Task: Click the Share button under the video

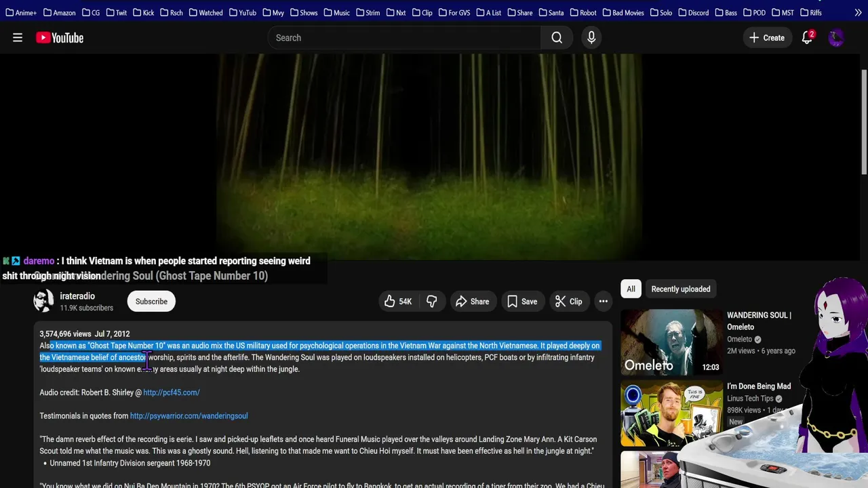Action: click(x=472, y=302)
